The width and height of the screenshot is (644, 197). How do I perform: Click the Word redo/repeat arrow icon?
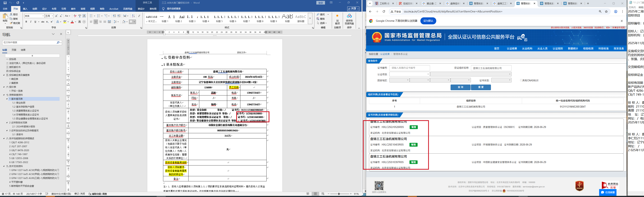coord(18,3)
